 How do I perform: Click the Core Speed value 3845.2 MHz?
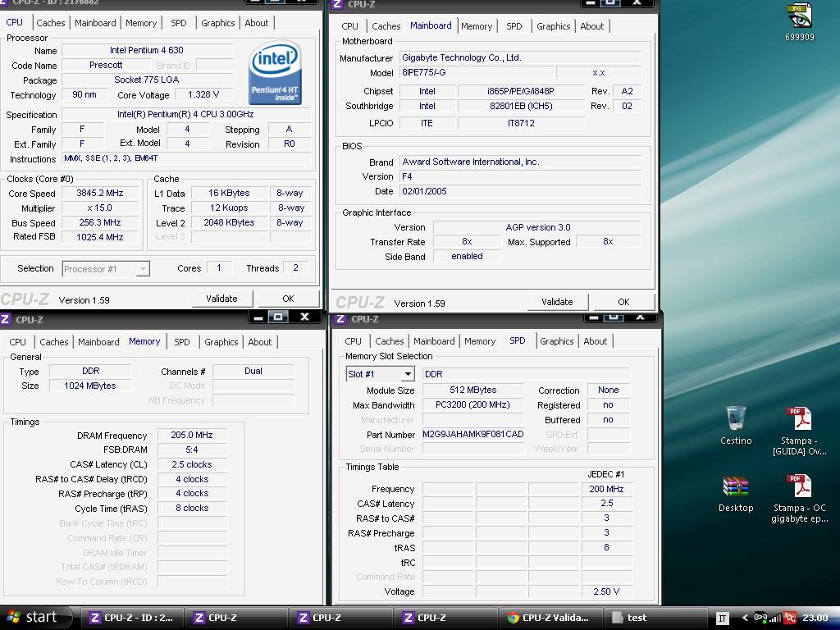(x=99, y=193)
